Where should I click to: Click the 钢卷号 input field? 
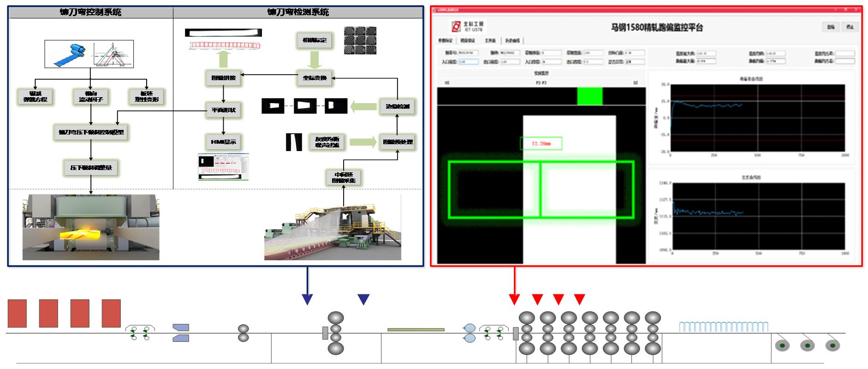(469, 53)
